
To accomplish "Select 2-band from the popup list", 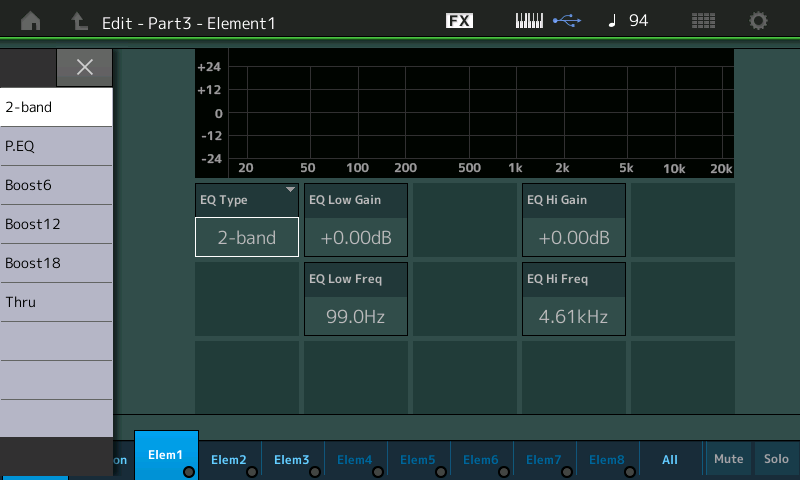I will pyautogui.click(x=56, y=107).
